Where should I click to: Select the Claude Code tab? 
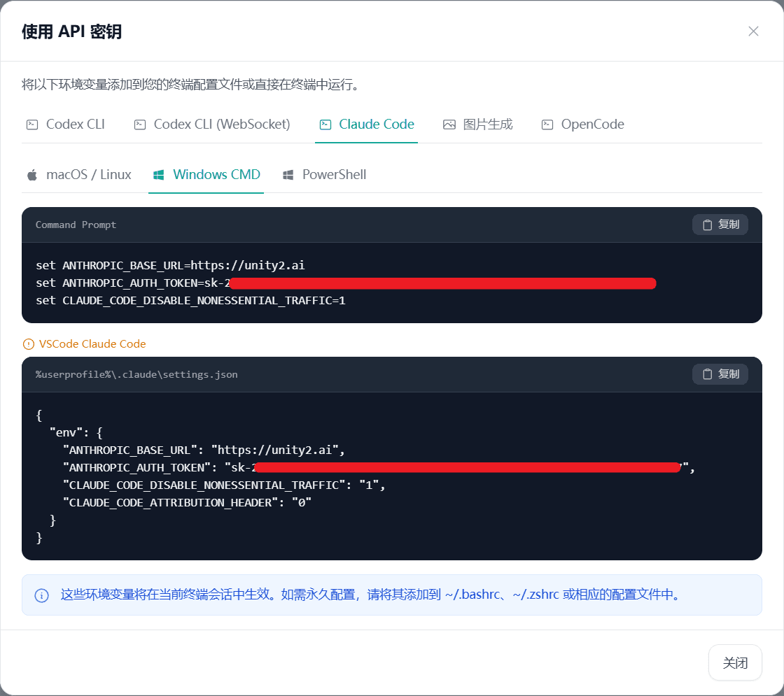[367, 125]
